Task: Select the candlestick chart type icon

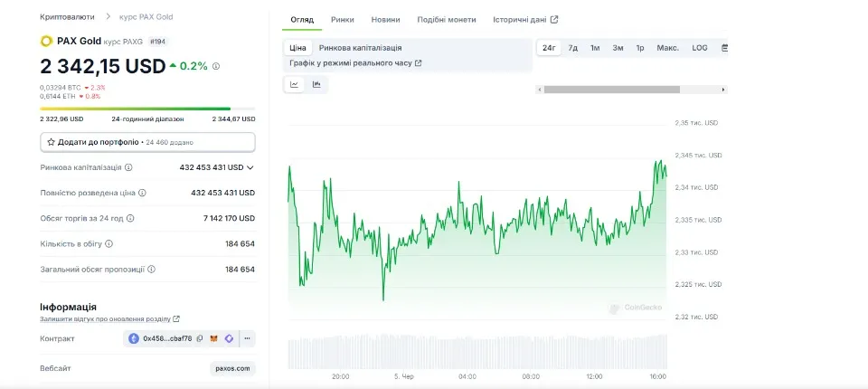Action: click(x=316, y=84)
